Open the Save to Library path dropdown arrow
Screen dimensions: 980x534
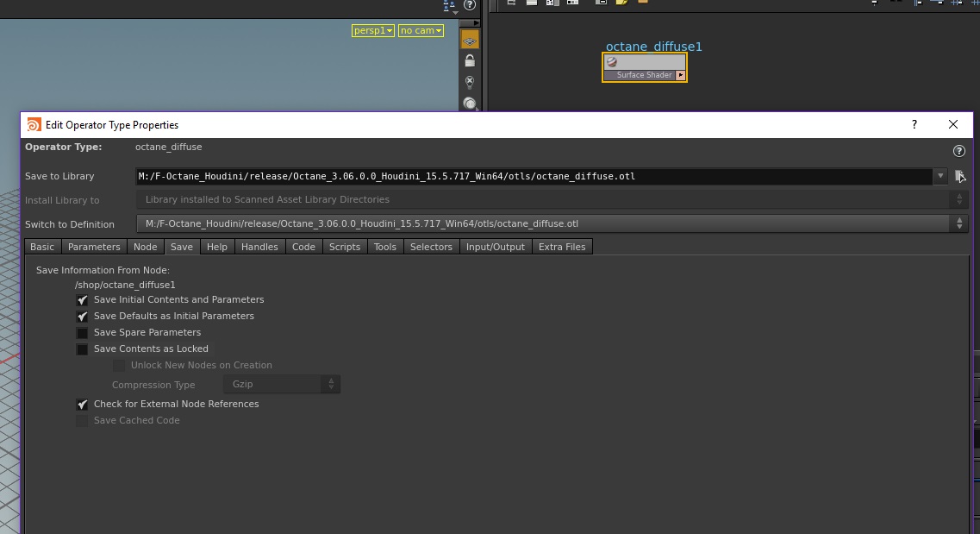940,176
